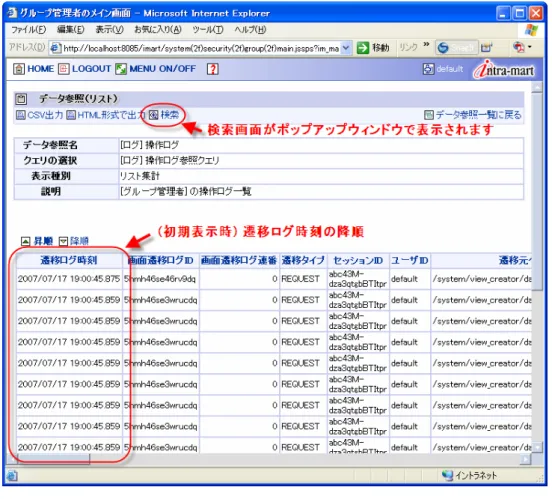Click the address bar URL field
The width and height of the screenshot is (552, 499).
[x=201, y=48]
